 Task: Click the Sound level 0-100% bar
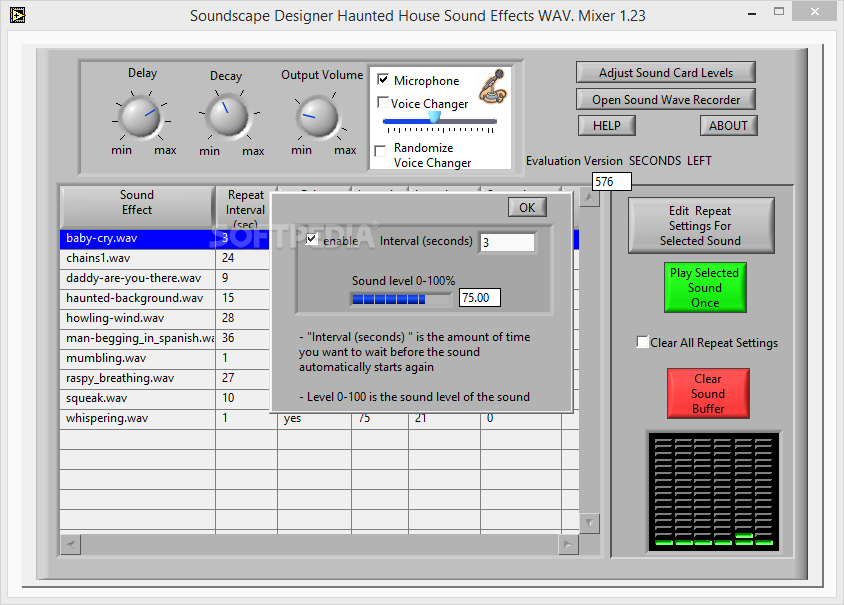click(x=401, y=299)
